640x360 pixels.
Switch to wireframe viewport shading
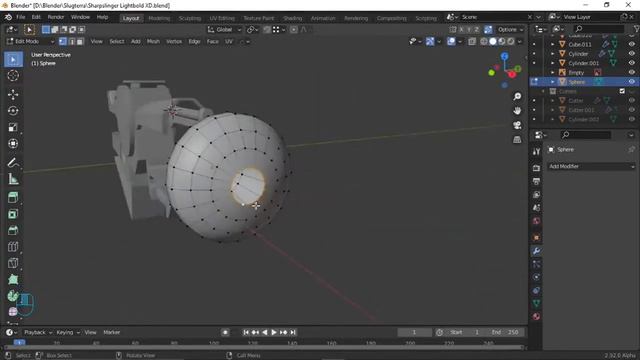tap(484, 41)
